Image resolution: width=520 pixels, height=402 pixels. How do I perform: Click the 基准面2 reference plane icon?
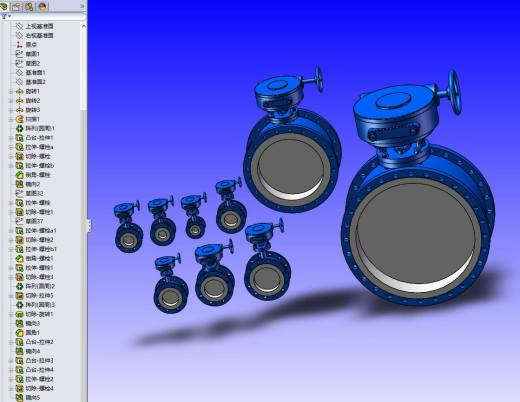[19, 82]
